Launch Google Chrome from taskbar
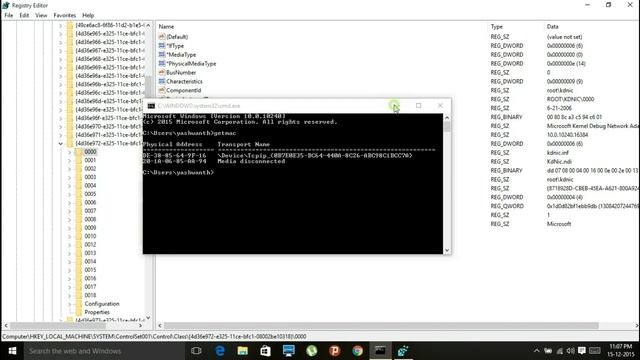The width and height of the screenshot is (640, 360). tap(358, 351)
